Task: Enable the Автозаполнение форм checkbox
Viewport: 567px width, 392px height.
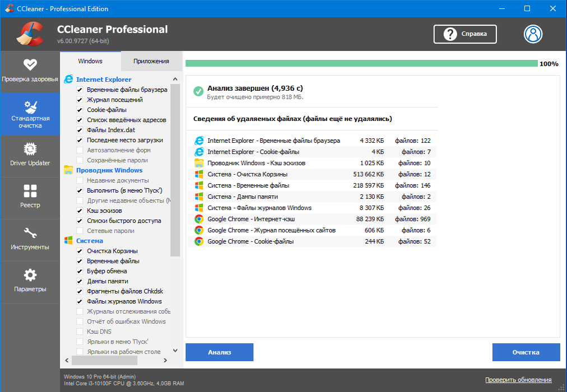Action: click(80, 150)
